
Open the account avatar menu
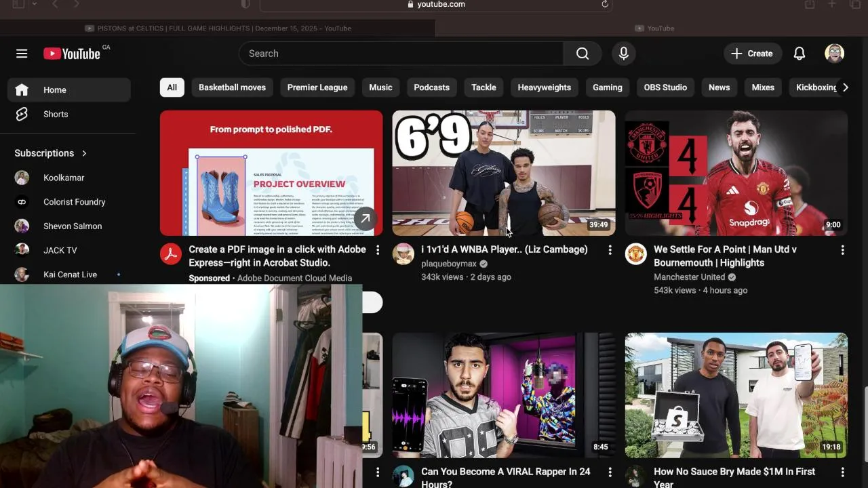coord(834,54)
